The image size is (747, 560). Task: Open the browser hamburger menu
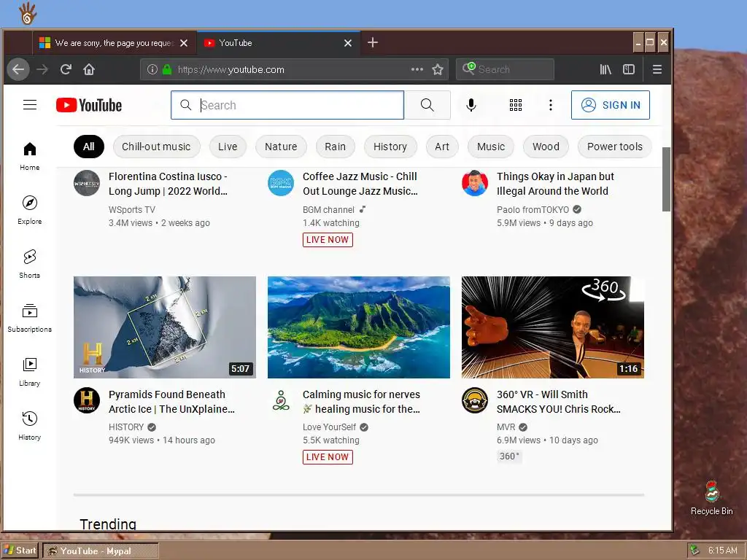tap(657, 69)
